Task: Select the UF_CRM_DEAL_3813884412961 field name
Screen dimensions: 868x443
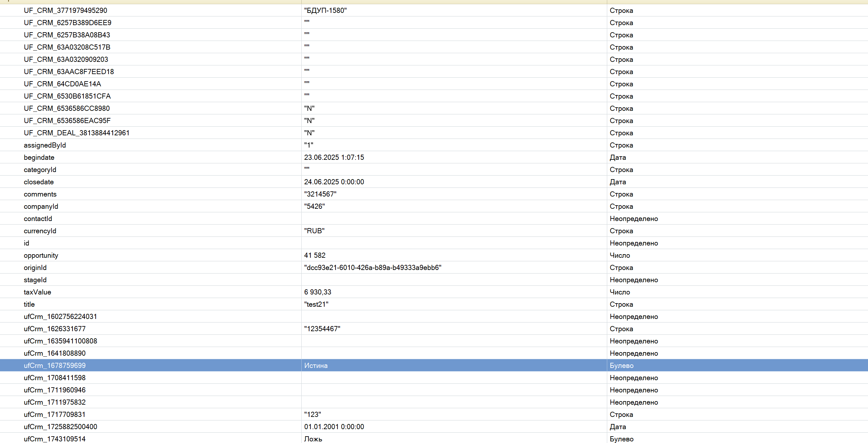Action: tap(77, 133)
